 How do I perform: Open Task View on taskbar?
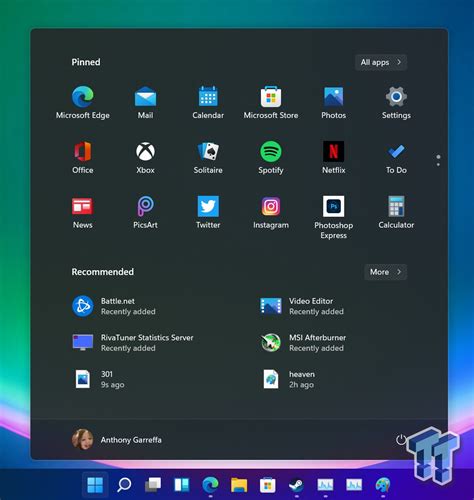(153, 485)
